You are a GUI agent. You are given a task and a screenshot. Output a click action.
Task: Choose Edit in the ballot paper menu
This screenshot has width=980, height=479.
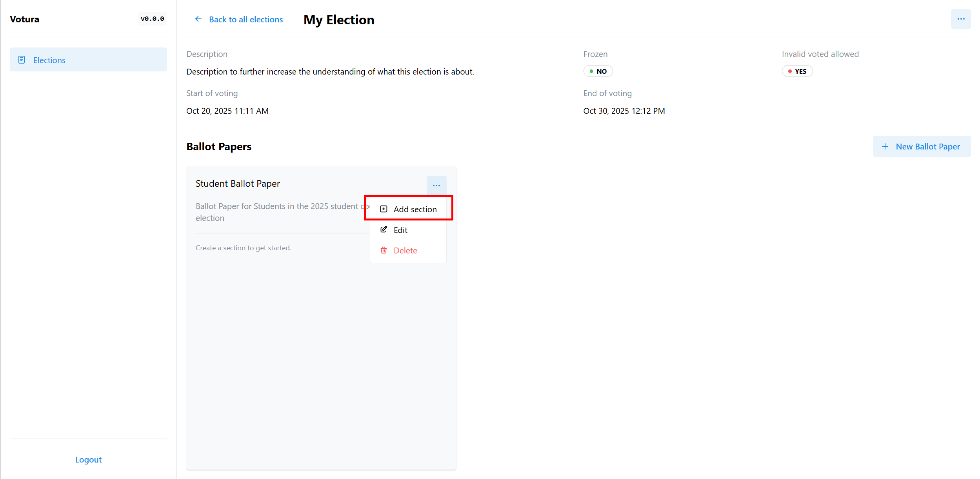pyautogui.click(x=400, y=230)
